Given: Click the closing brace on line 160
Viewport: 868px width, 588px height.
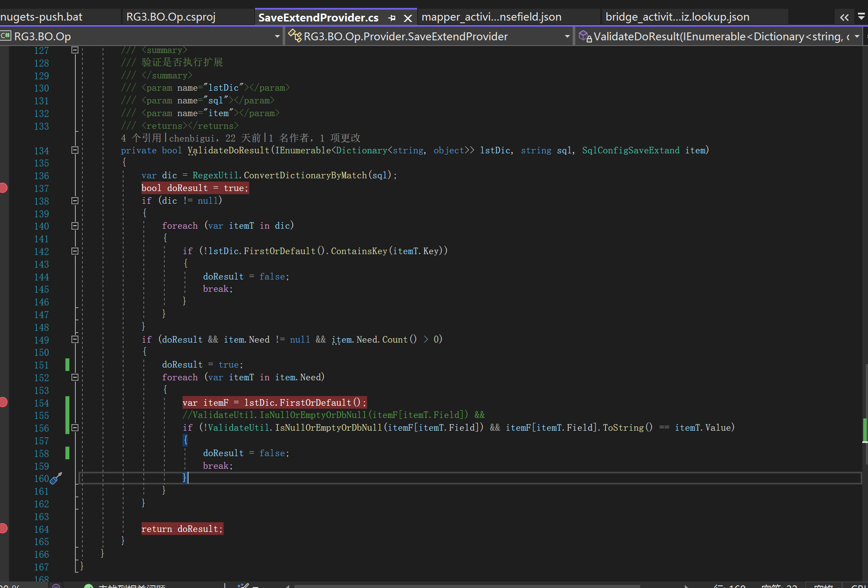Looking at the screenshot, I should click(184, 478).
